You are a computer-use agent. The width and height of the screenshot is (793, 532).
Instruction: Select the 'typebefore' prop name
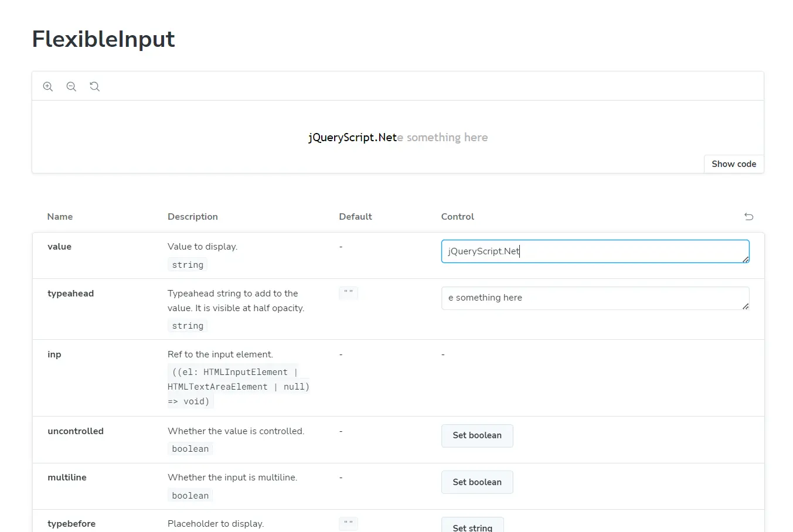point(72,524)
